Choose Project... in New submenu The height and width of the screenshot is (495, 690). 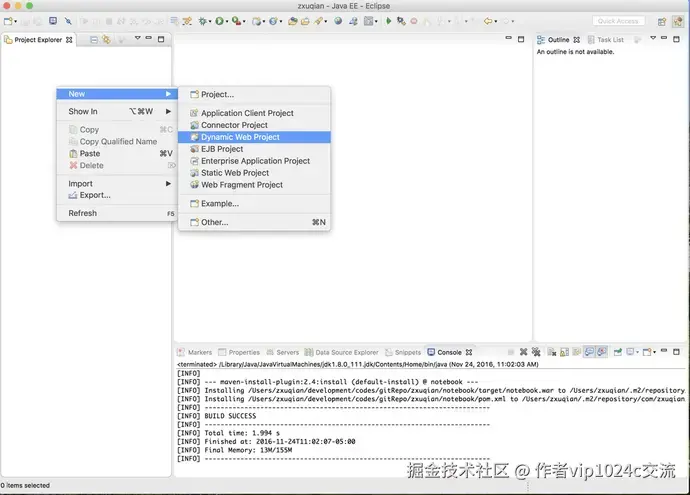[x=254, y=94]
